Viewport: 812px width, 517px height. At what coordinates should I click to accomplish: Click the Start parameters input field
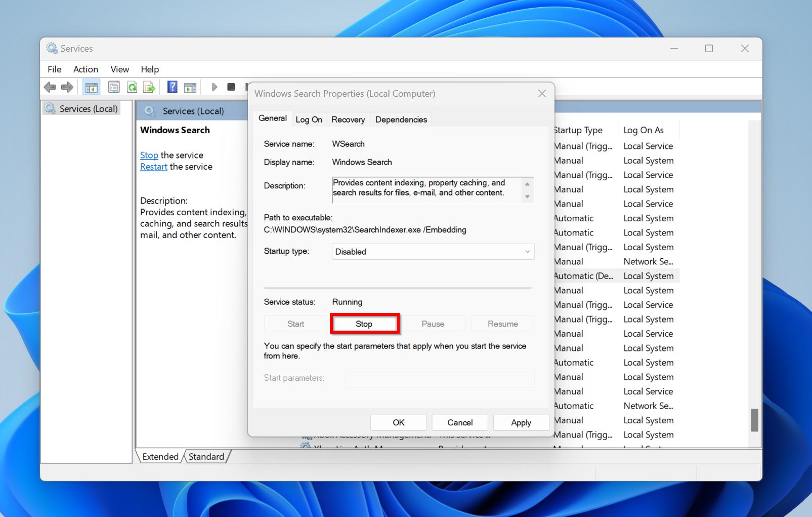point(440,378)
